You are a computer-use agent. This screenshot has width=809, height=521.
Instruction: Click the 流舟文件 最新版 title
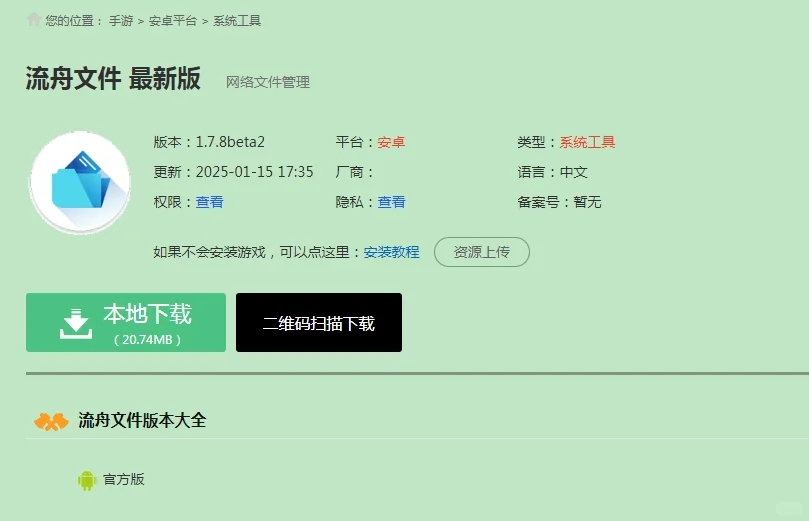[113, 78]
